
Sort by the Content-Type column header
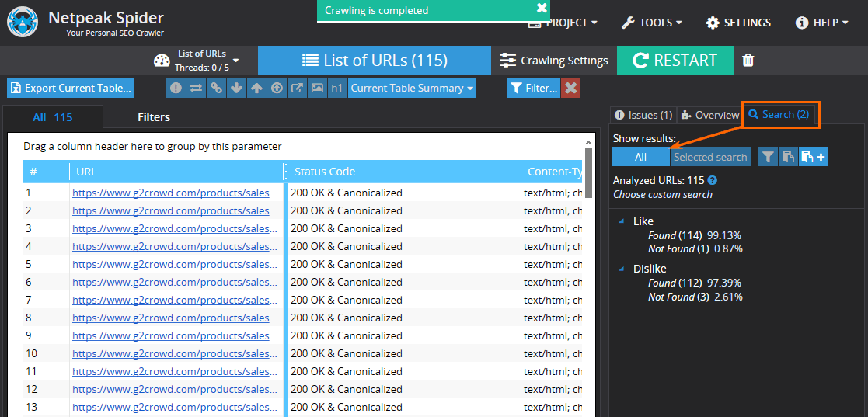coord(553,172)
